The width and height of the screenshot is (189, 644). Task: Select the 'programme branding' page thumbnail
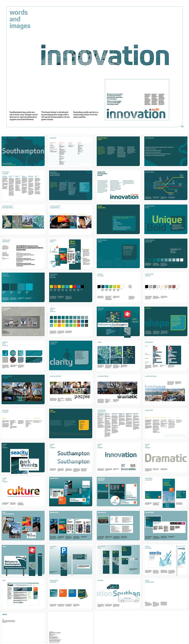click(x=71, y=593)
